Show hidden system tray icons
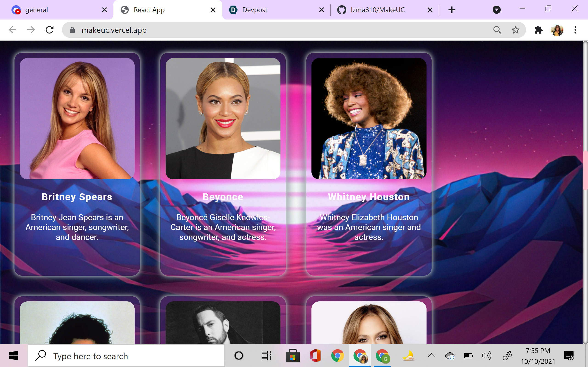Viewport: 588px width, 367px height. [432, 356]
